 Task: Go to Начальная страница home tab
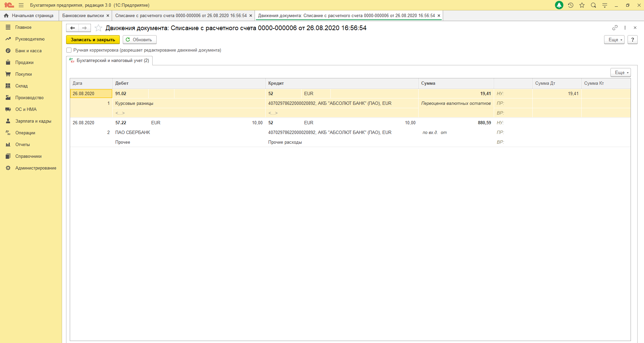[x=29, y=16]
